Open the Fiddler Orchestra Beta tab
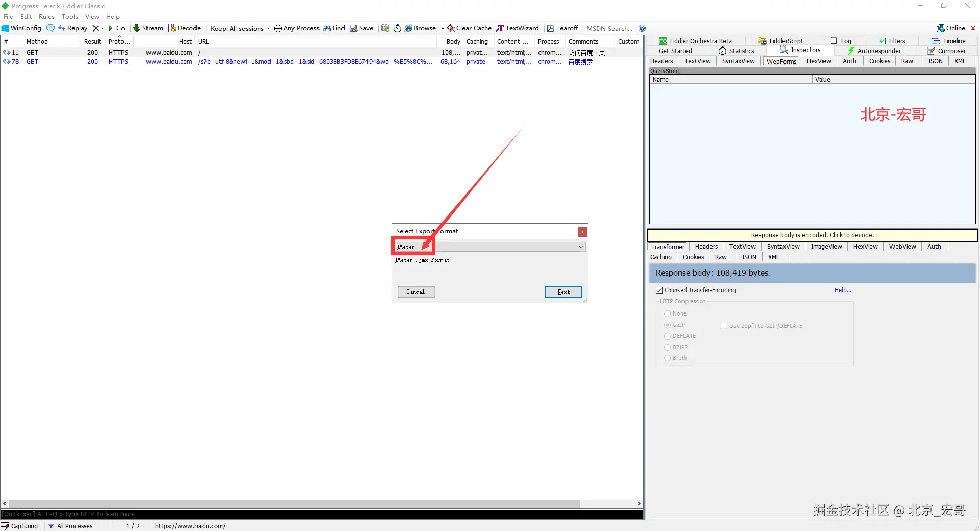 pos(696,41)
